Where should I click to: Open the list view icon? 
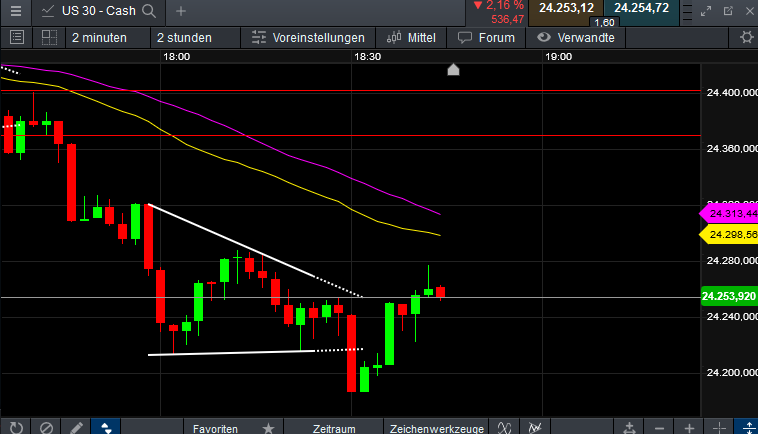pyautogui.click(x=17, y=37)
